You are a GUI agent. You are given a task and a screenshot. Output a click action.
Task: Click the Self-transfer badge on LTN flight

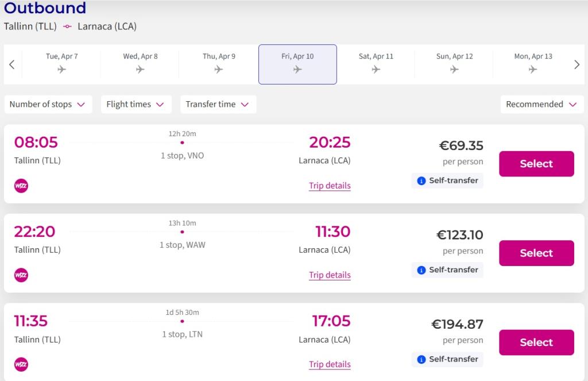448,359
